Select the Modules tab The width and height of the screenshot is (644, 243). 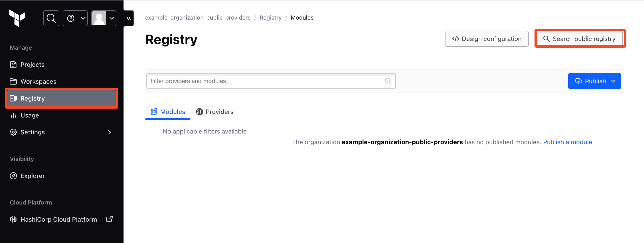point(168,112)
